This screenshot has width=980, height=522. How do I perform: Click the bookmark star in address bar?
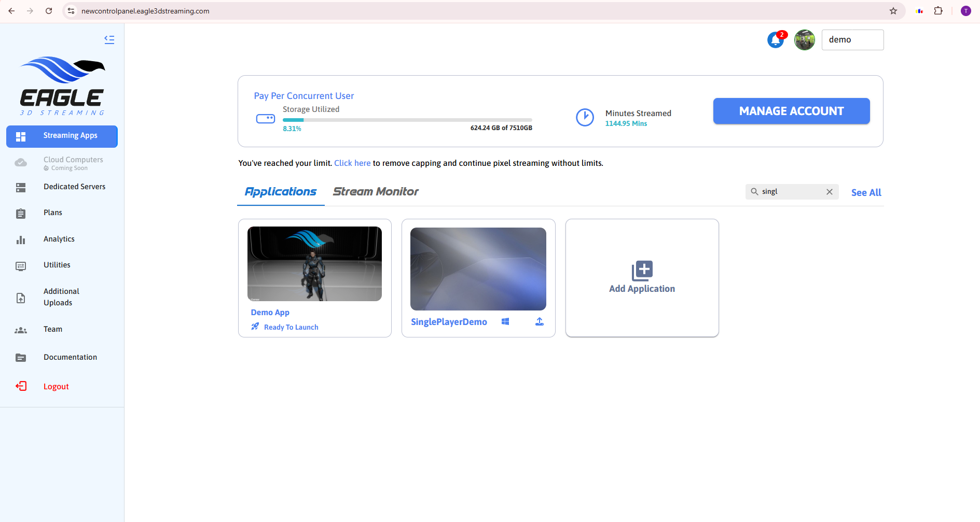pyautogui.click(x=893, y=11)
